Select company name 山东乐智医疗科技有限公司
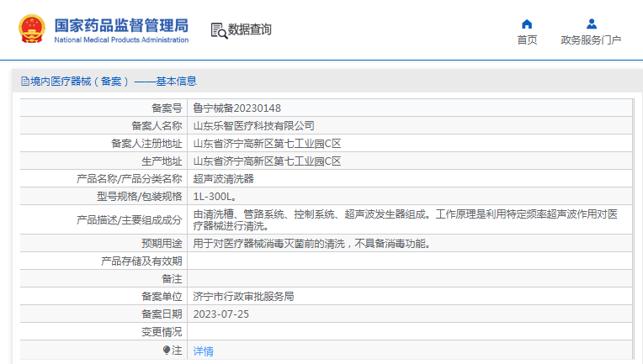The width and height of the screenshot is (643, 364). coord(254,126)
